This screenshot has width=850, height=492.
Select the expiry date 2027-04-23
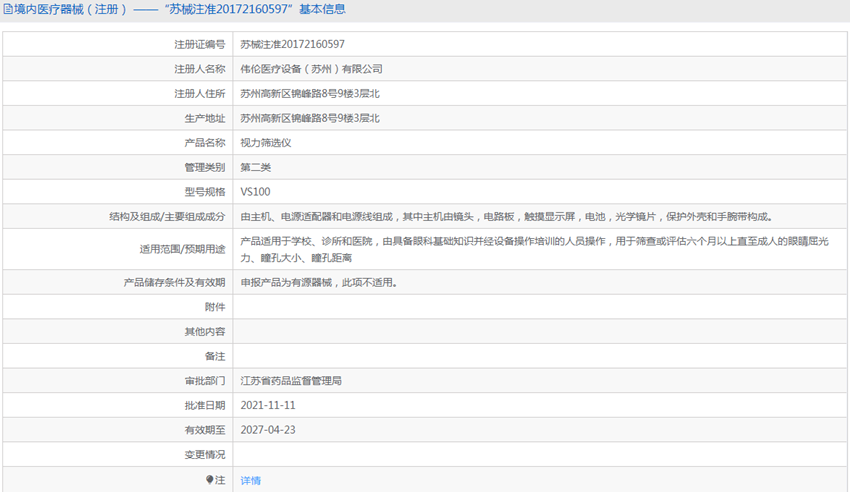click(x=267, y=430)
